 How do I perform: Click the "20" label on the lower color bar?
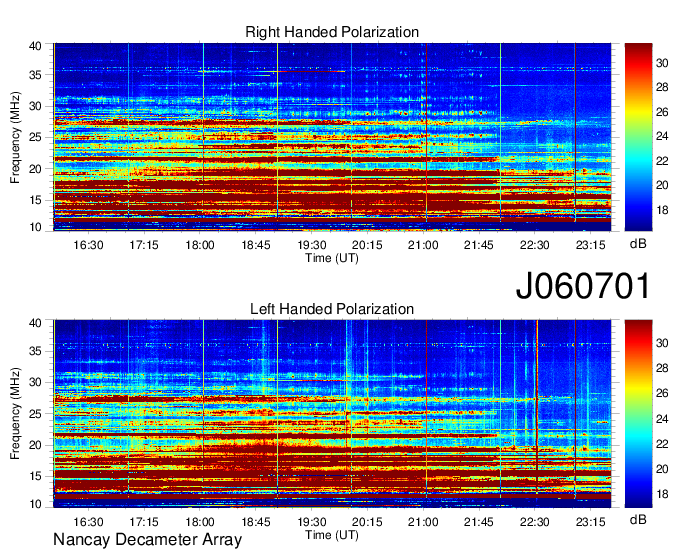662,469
